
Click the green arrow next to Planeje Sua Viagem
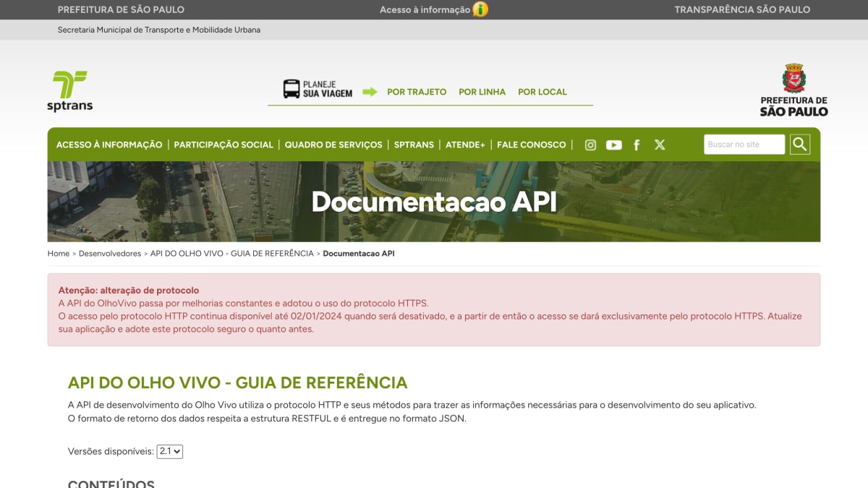pos(370,92)
